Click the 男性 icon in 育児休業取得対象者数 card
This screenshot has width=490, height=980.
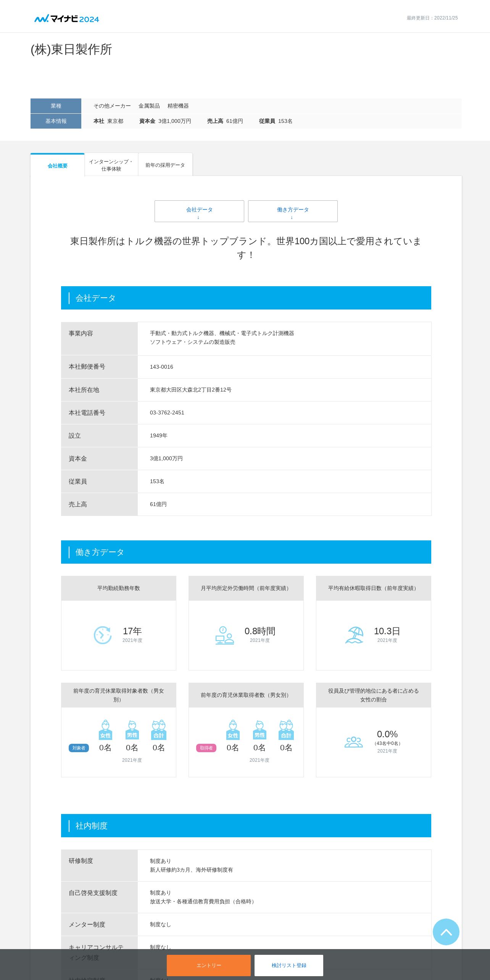132,730
